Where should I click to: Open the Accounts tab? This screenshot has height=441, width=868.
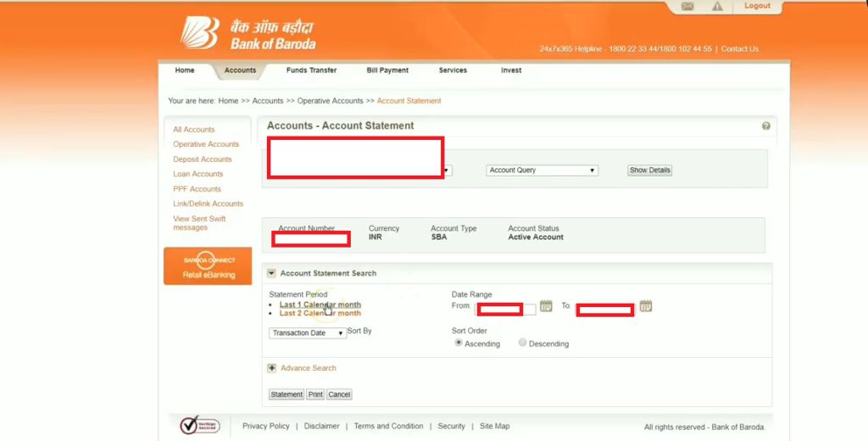[x=240, y=70]
